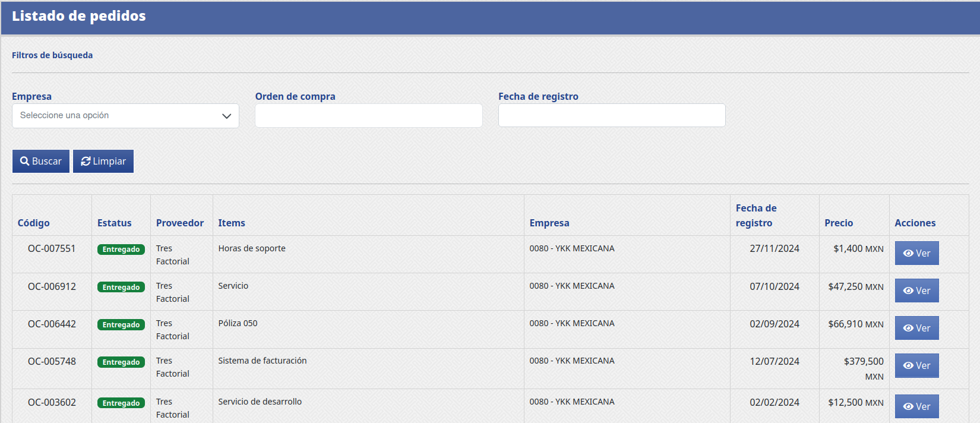980x423 pixels.
Task: Click Entregado status badge for OC-005748
Action: point(121,362)
